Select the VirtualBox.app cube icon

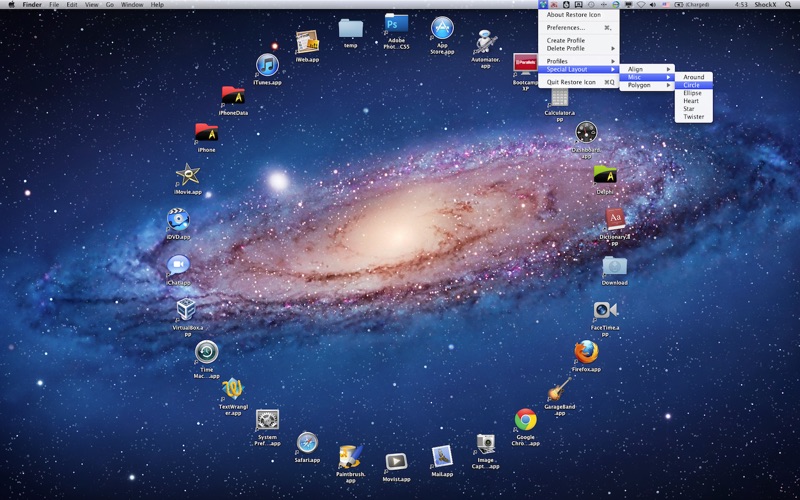[x=186, y=309]
